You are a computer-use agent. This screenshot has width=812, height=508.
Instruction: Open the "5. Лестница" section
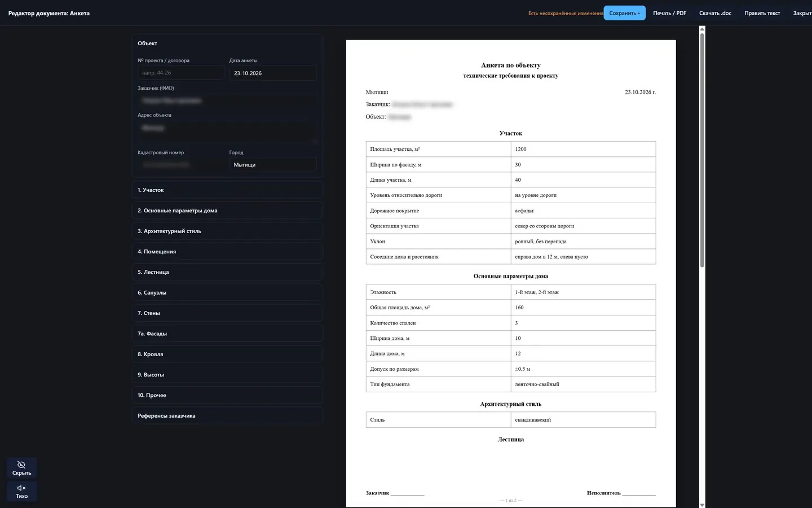(227, 272)
